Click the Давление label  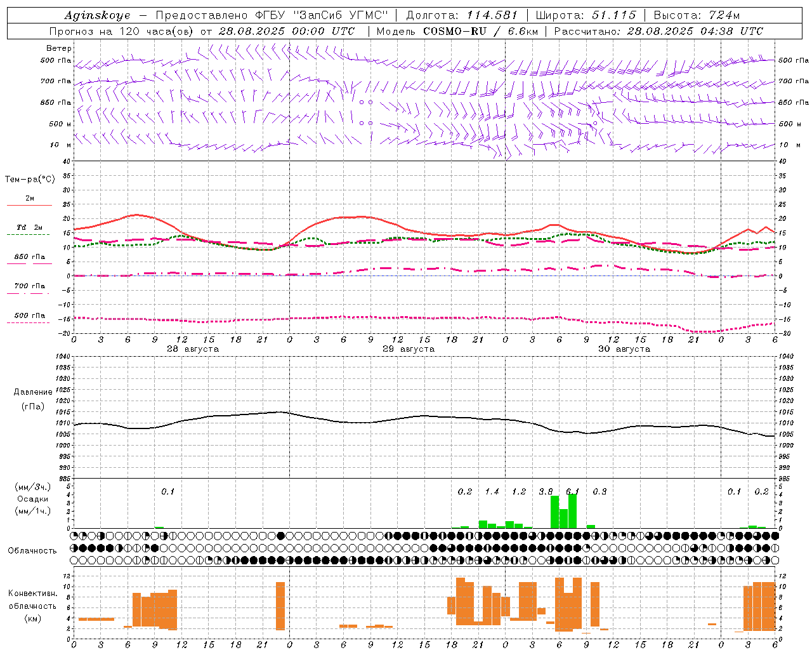[x=33, y=392]
